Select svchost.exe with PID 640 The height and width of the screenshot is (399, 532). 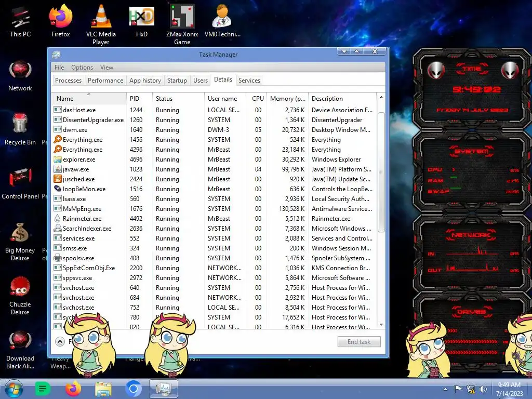[x=214, y=287]
